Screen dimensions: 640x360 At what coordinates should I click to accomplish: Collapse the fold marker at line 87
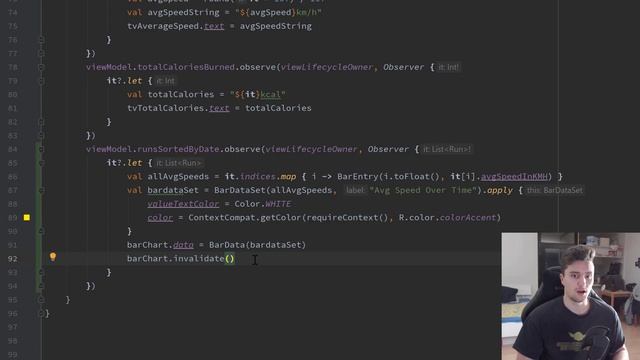(x=41, y=190)
